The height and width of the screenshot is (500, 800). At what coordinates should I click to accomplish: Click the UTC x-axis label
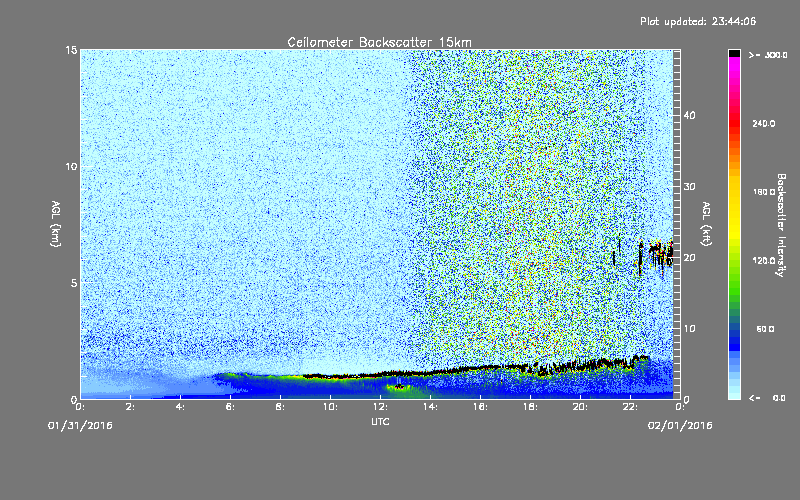(x=380, y=422)
